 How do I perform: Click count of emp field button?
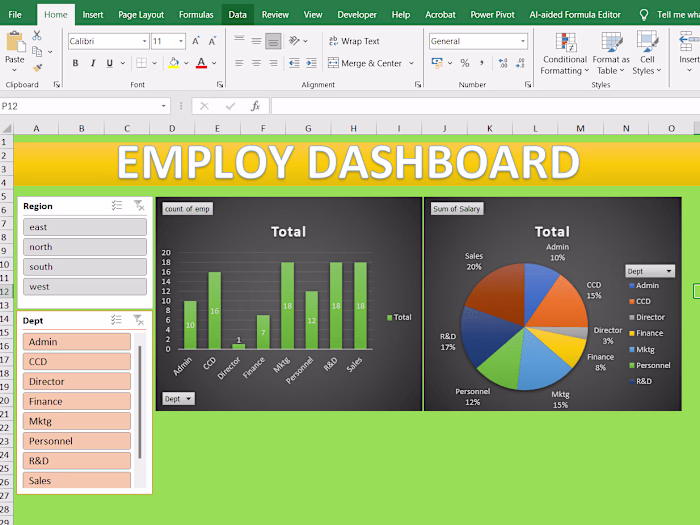tap(187, 208)
